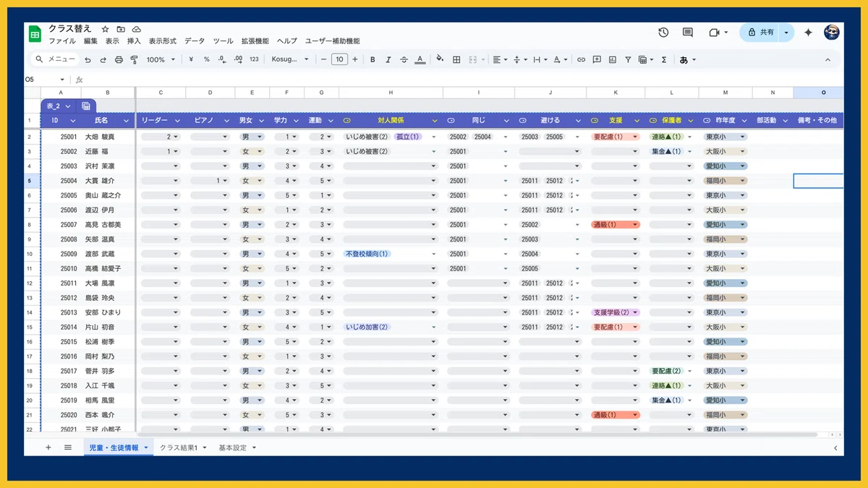The width and height of the screenshot is (868, 488).
Task: Open the comments icon at top right
Action: pos(688,33)
